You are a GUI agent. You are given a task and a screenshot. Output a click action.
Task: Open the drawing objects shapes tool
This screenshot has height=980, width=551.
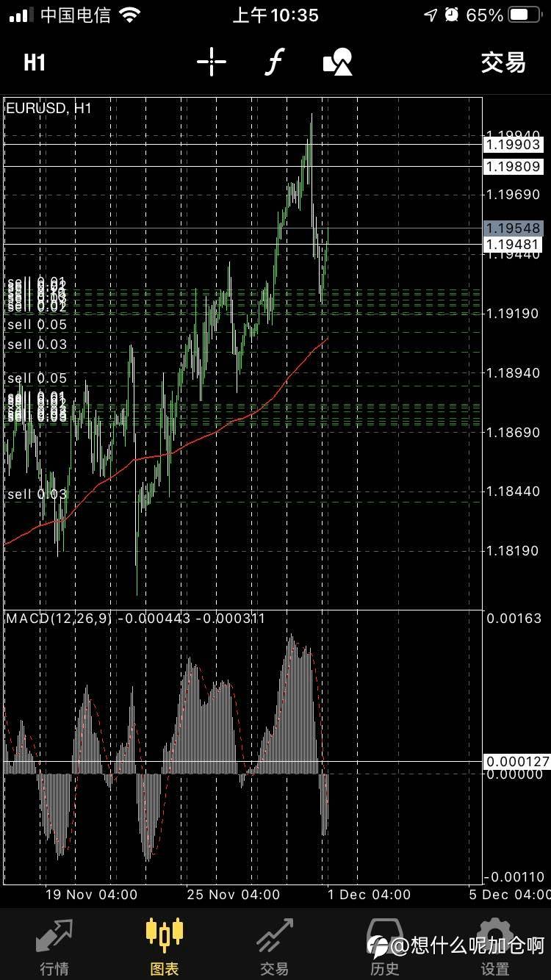coord(338,62)
